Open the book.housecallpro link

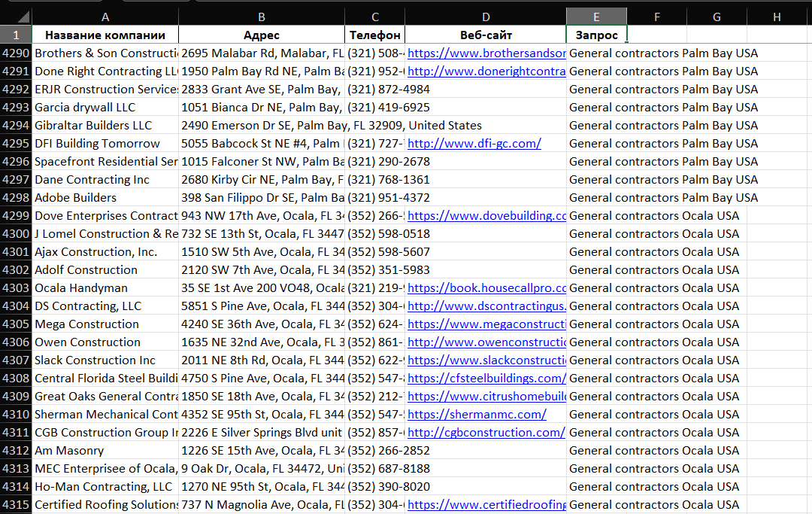click(486, 288)
